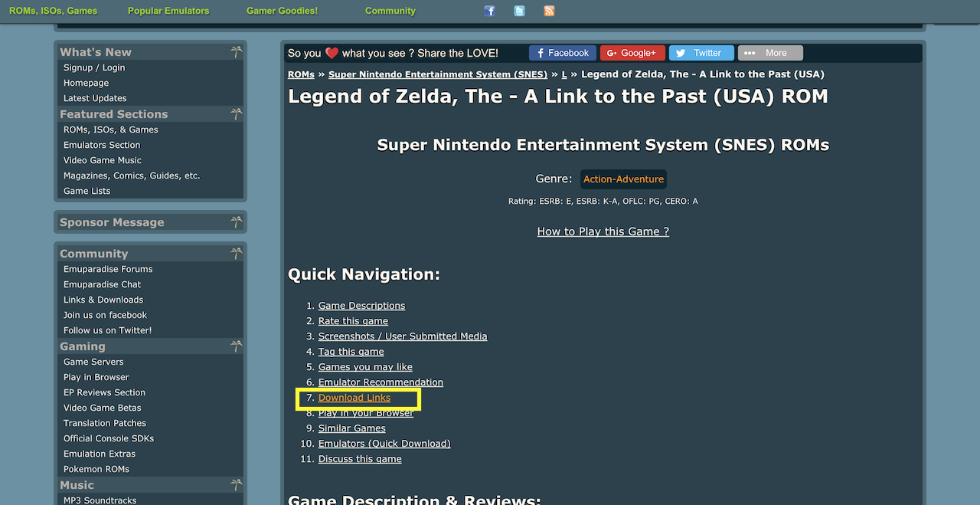
Task: Open the Twitter icon in top bar
Action: [520, 11]
